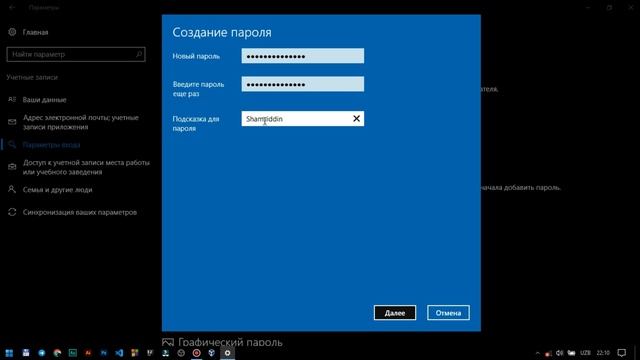640x360 pixels.
Task: Focus the Введите пароль еще раз field
Action: click(x=302, y=84)
